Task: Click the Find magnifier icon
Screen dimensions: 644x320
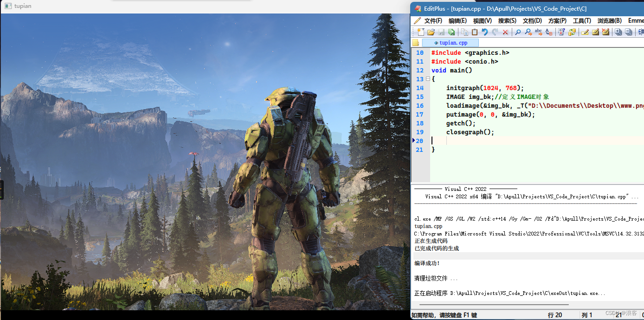Action: pyautogui.click(x=518, y=32)
